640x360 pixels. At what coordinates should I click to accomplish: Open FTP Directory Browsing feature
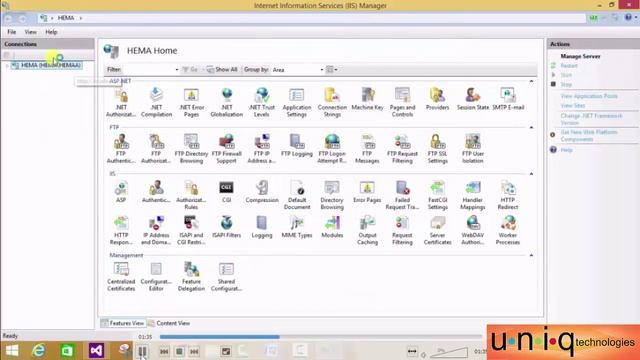191,149
